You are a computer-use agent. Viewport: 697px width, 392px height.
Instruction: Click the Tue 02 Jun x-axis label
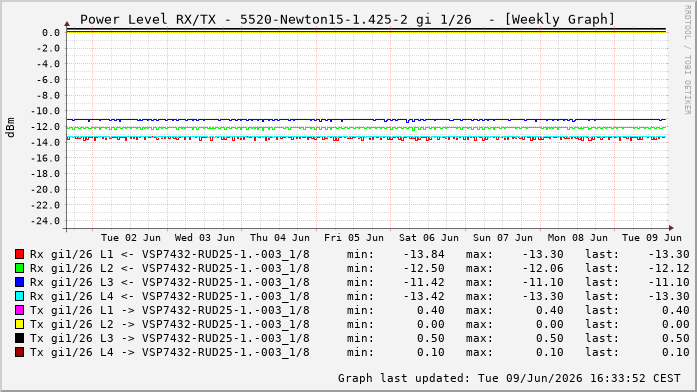point(131,238)
